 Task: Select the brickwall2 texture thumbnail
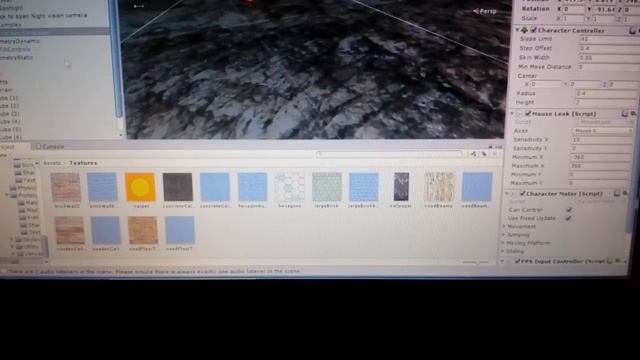(x=66, y=187)
